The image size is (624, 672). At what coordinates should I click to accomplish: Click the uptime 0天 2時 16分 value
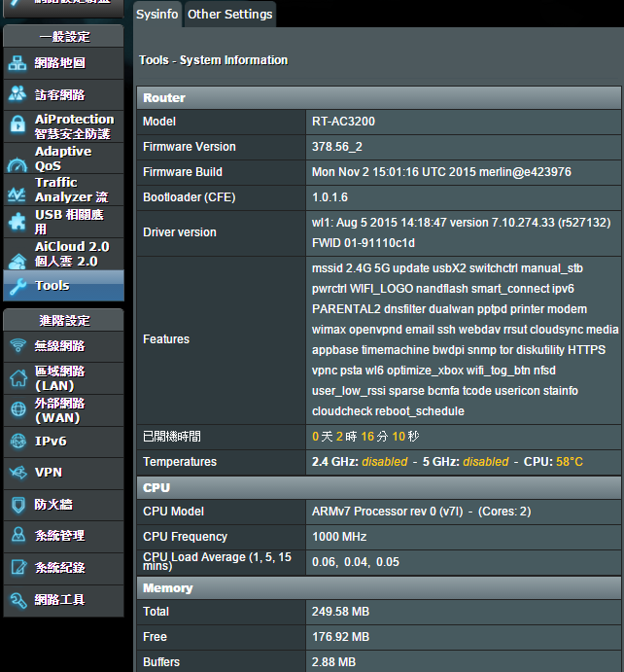tap(365, 437)
